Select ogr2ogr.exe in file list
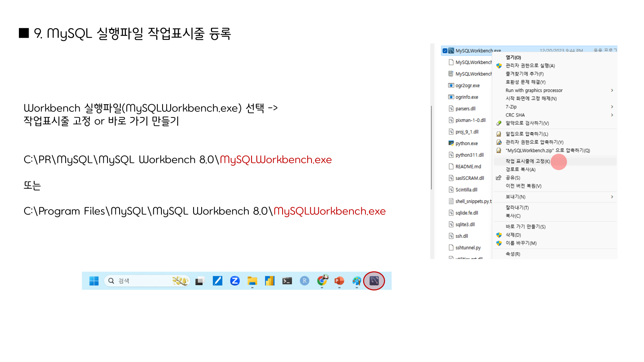The height and width of the screenshot is (362, 644). coord(467,85)
